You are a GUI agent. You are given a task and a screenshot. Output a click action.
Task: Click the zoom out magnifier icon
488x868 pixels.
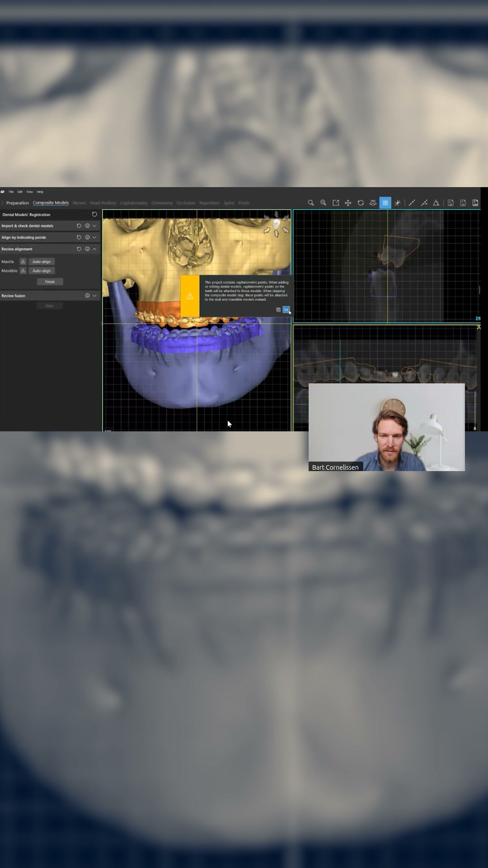coord(323,203)
